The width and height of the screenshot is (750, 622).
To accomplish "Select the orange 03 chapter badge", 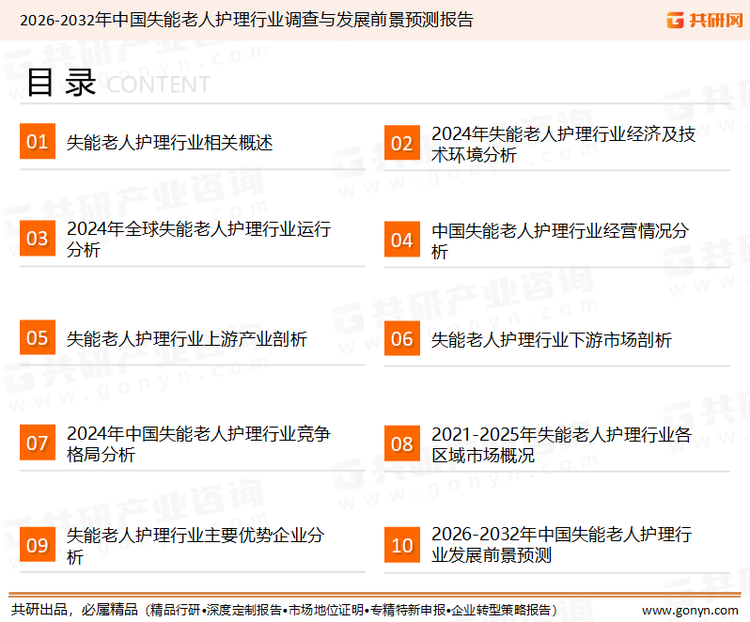I will 37,238.
